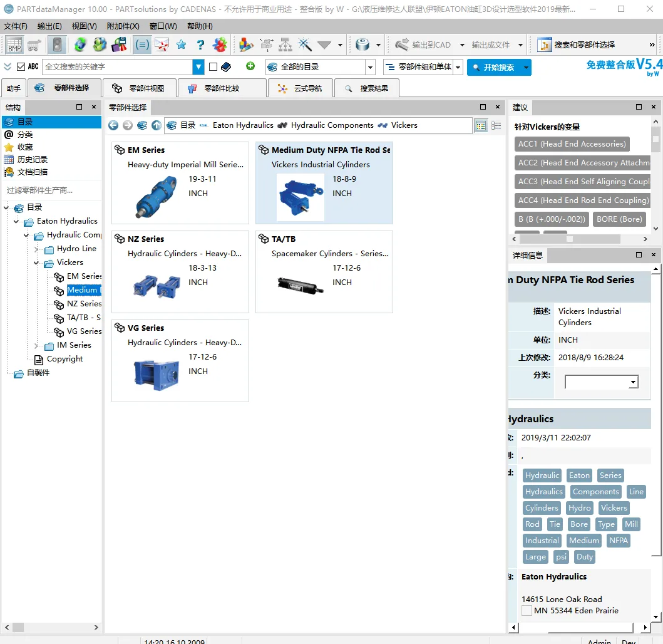Click the globe refresh update icon
Image resolution: width=663 pixels, height=644 pixels.
80,44
